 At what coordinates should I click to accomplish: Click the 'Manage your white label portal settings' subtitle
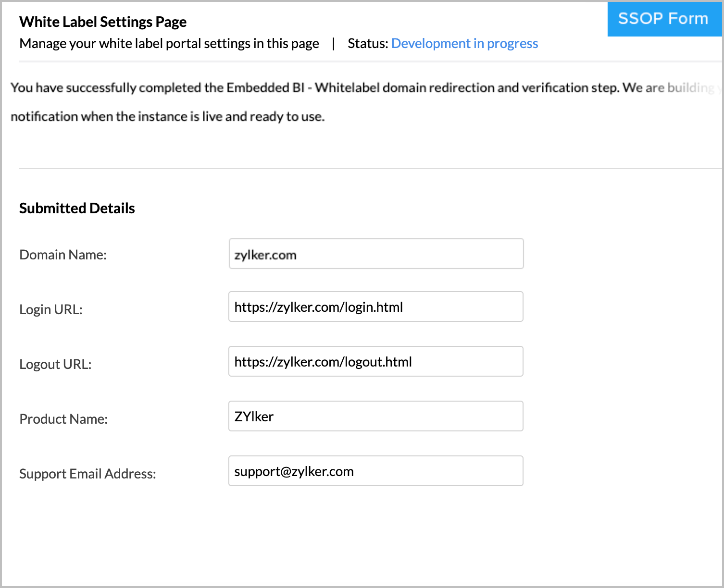coord(169,44)
